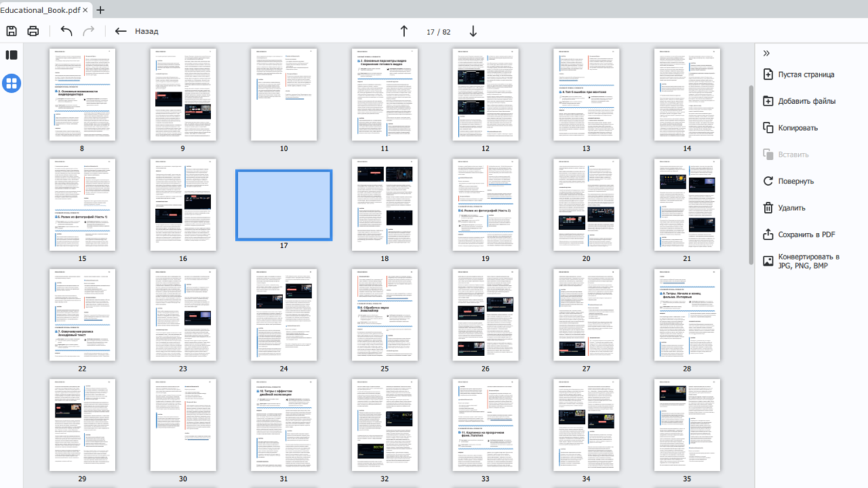This screenshot has width=868, height=488.
Task: Collapse the right panel with double chevron
Action: (x=766, y=53)
